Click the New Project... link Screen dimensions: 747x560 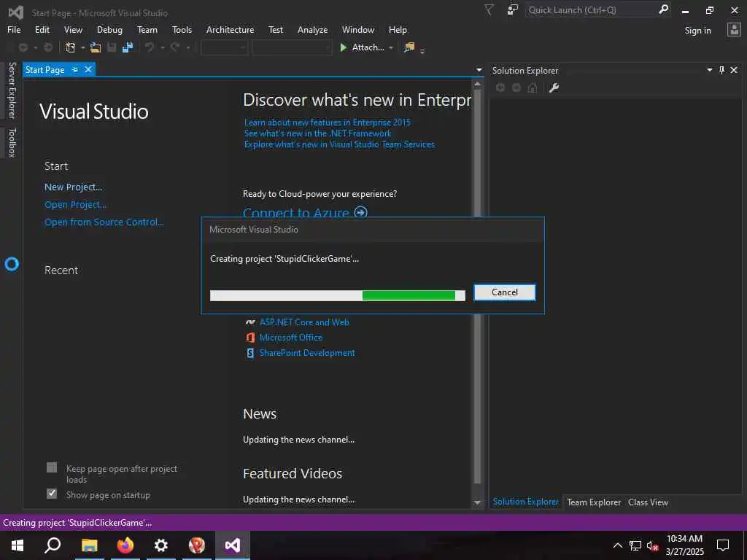click(74, 187)
